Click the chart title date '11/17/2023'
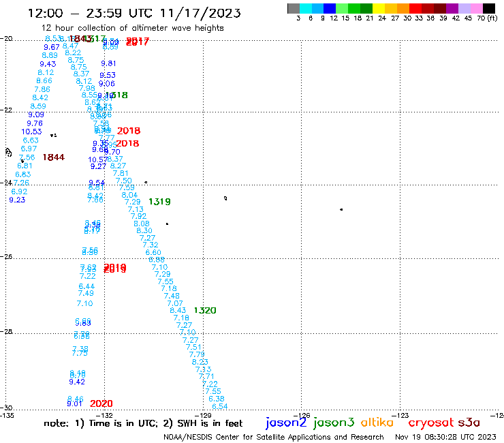 (200, 13)
